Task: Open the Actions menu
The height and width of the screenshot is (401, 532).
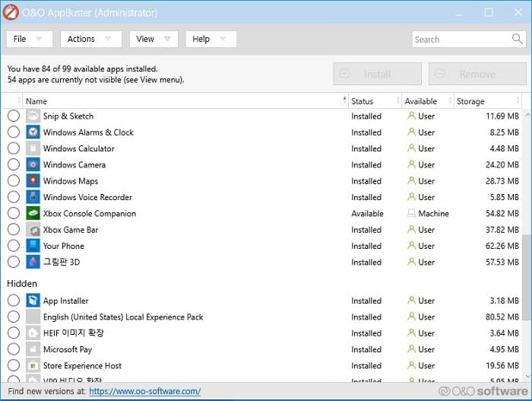Action: coord(91,39)
